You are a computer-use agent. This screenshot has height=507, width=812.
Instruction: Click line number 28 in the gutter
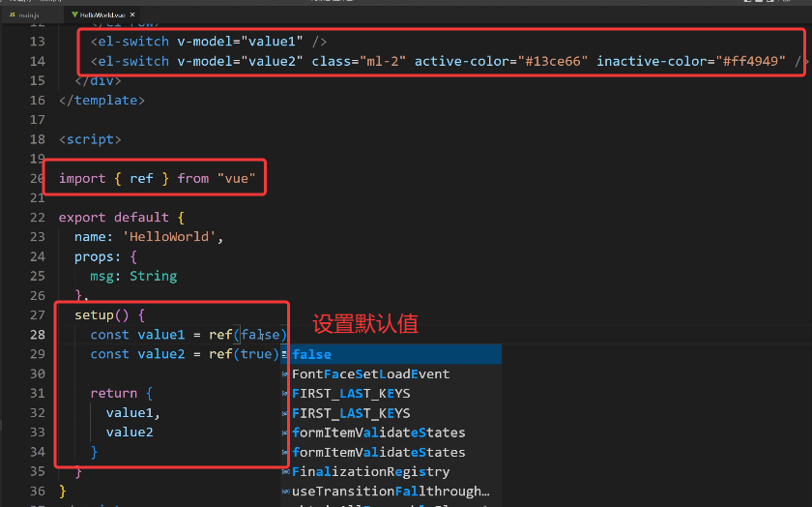38,335
